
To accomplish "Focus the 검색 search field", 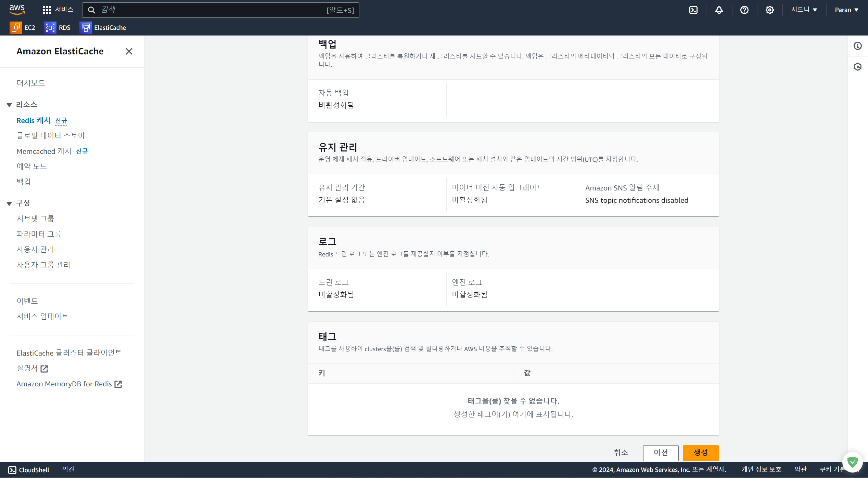I will 220,10.
